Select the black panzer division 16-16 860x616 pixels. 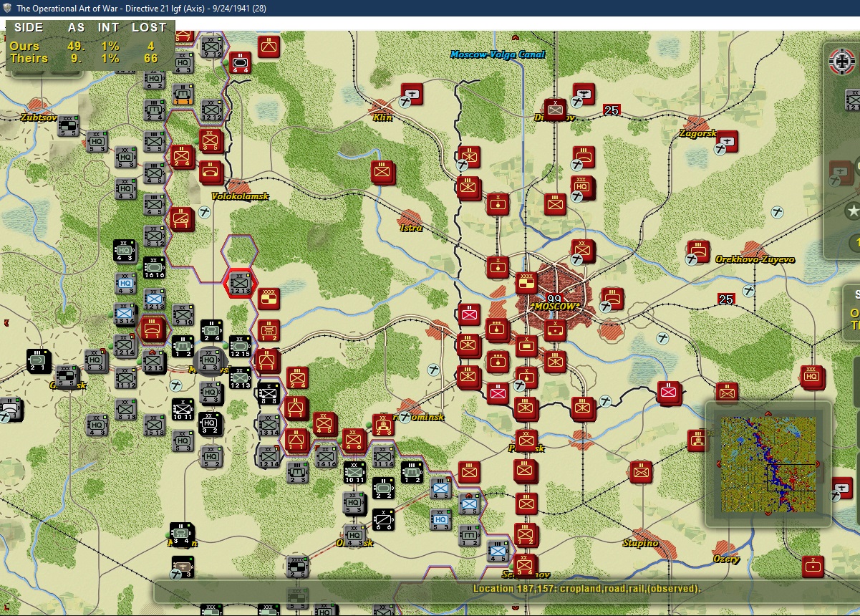[154, 268]
